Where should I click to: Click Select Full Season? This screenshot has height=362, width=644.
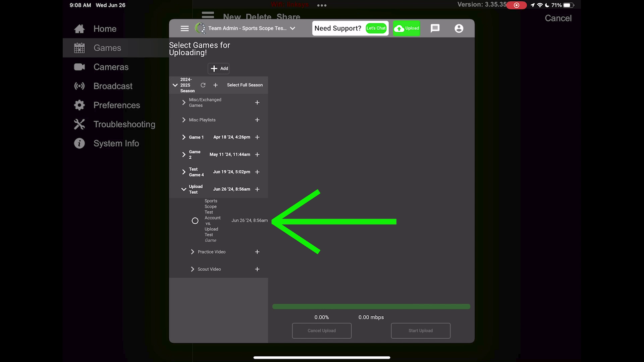(245, 85)
